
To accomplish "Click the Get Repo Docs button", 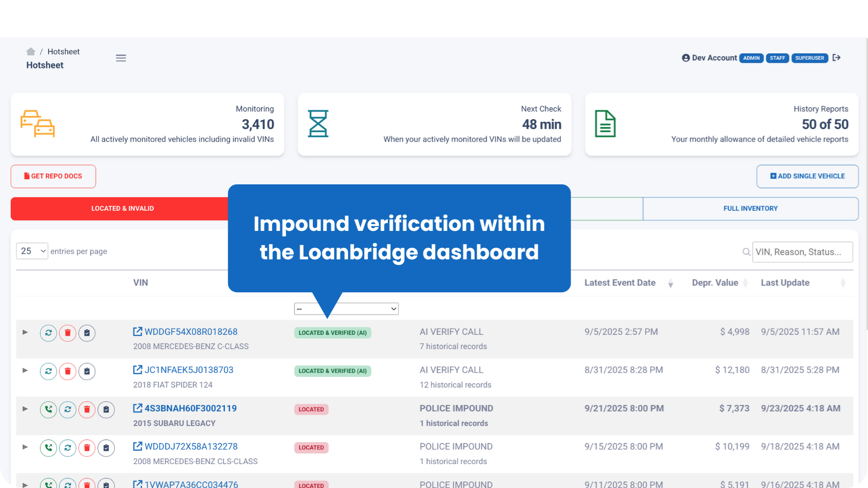I will click(x=53, y=176).
